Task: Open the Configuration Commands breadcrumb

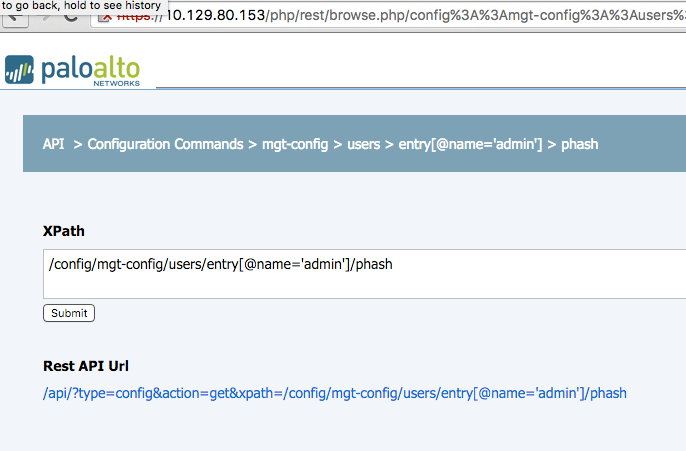Action: [165, 144]
